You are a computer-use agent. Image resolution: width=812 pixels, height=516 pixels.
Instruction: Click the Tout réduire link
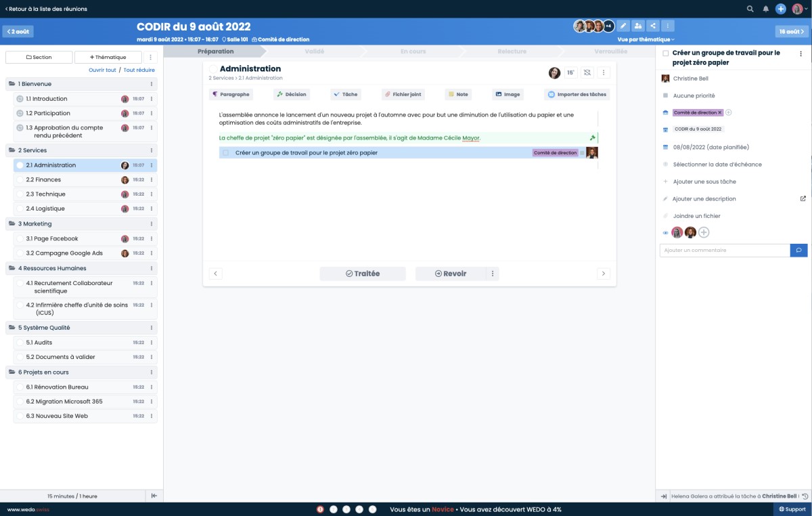(x=139, y=70)
